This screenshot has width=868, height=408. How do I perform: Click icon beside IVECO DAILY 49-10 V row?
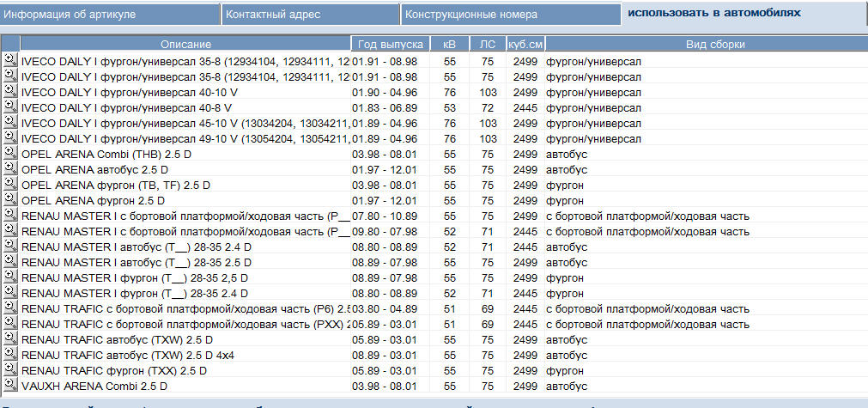coord(9,137)
